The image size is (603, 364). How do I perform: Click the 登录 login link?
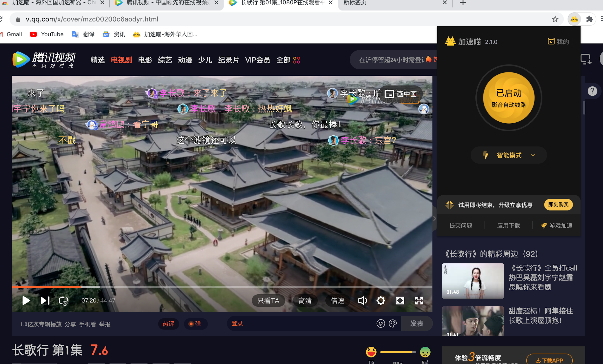coord(237,324)
